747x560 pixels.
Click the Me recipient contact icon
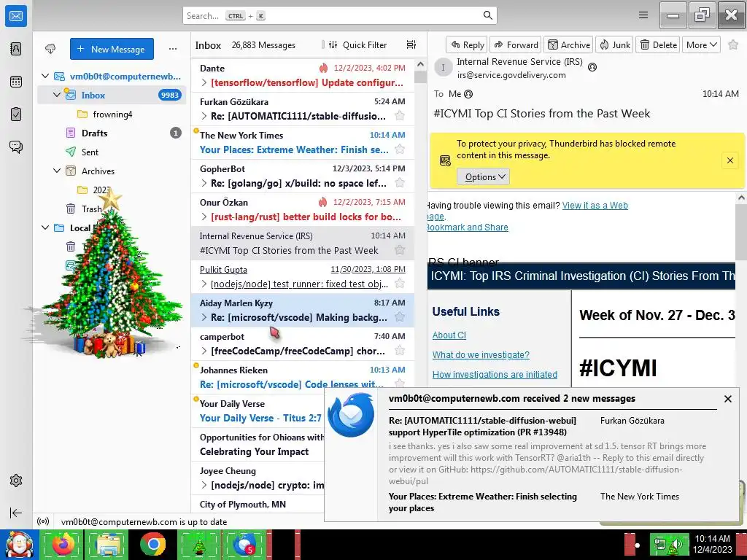(468, 94)
